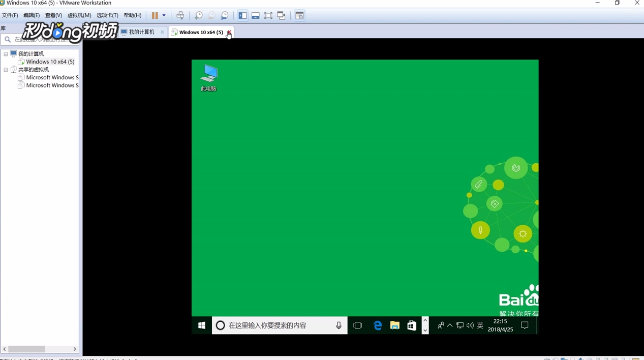Toggle the thumbnail bar view
Image resolution: width=644 pixels, height=360 pixels.
[x=256, y=16]
